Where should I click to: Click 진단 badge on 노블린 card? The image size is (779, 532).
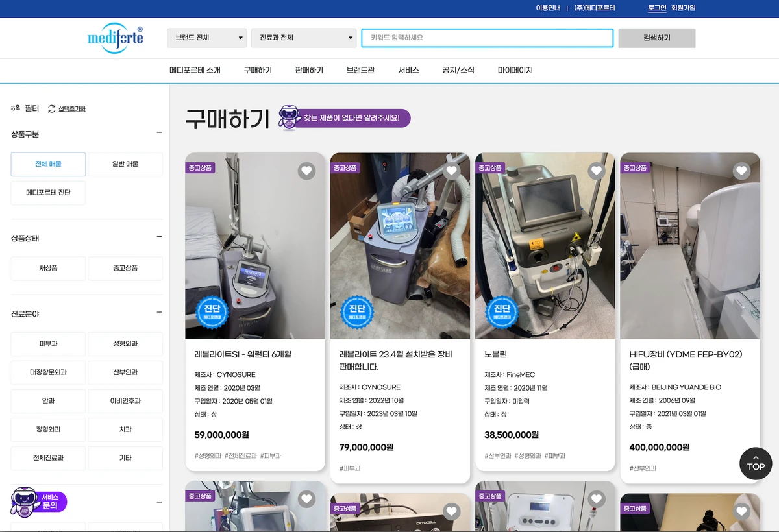502,311
